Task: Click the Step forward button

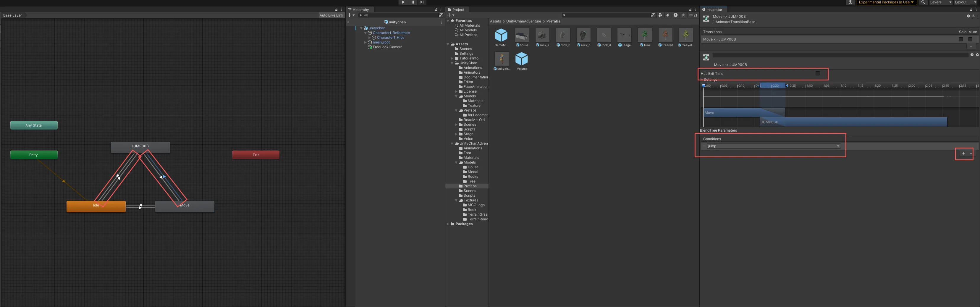Action: 422,2
